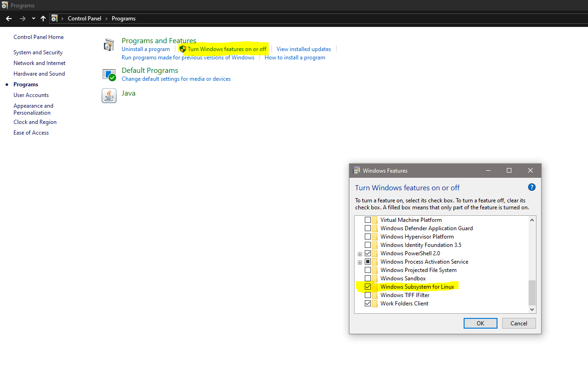Open Hardware and Sound category
The width and height of the screenshot is (588, 369).
[x=39, y=74]
